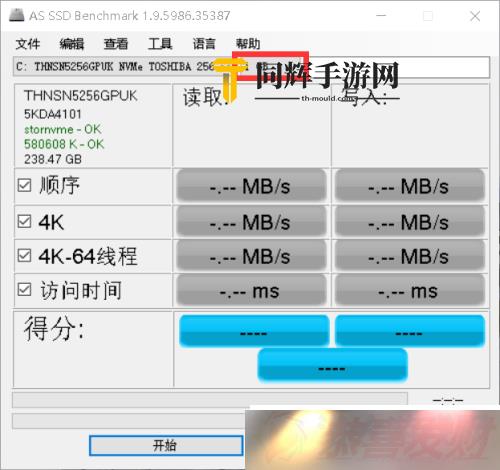Open the 工具 menu
Viewport: 500px width, 470px height.
[x=160, y=44]
